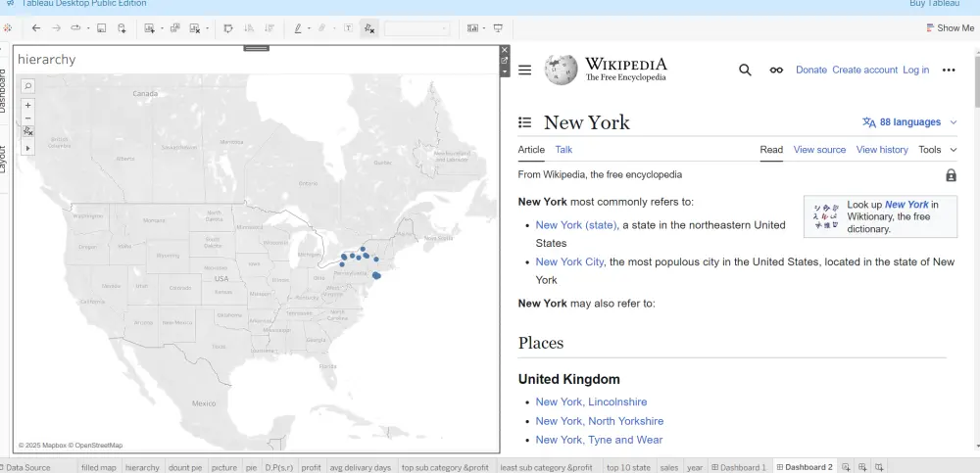Switch to the Dashboard 1 tab

739,467
